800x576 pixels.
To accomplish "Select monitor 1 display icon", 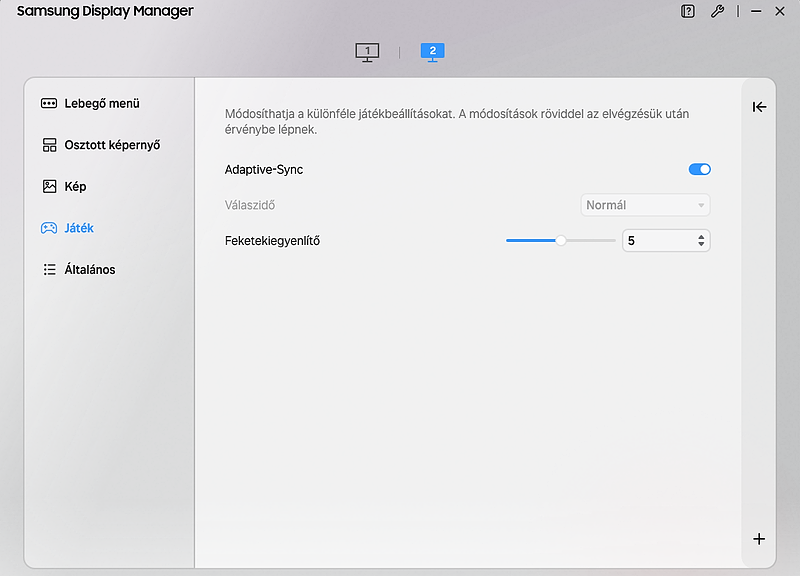I will (x=367, y=52).
